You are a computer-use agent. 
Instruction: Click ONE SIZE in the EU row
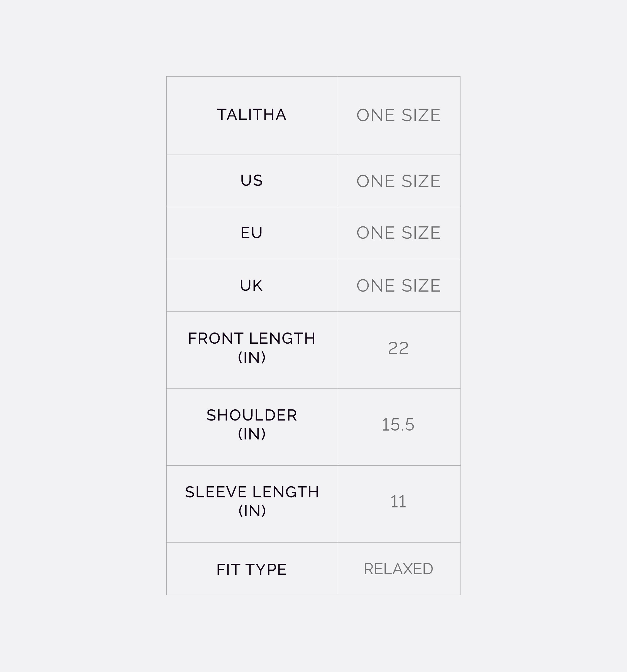point(398,233)
